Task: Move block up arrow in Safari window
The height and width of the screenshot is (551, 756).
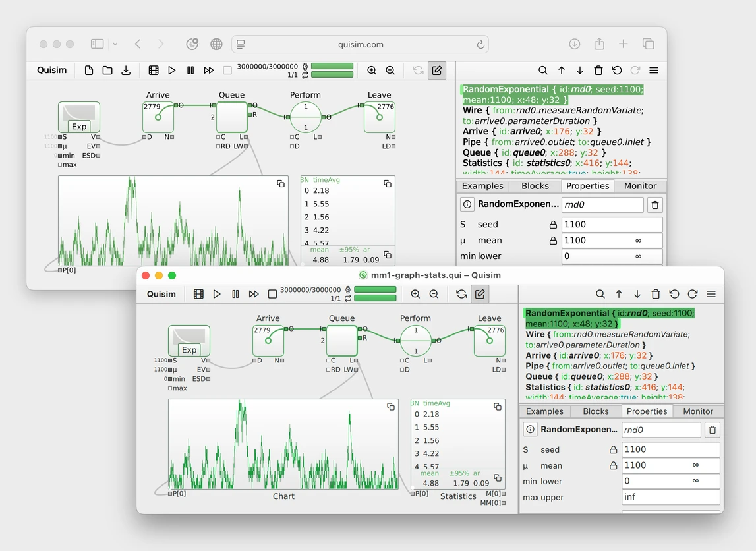Action: pos(562,71)
